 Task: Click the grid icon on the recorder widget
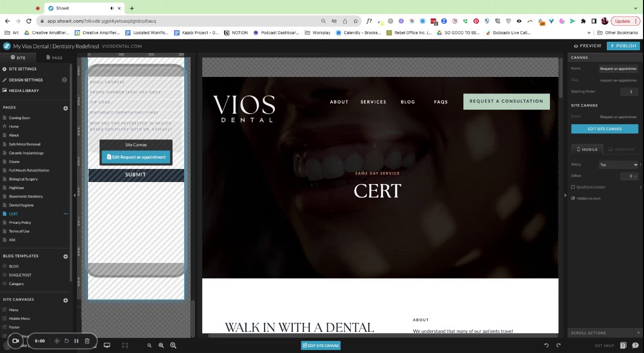point(57,341)
